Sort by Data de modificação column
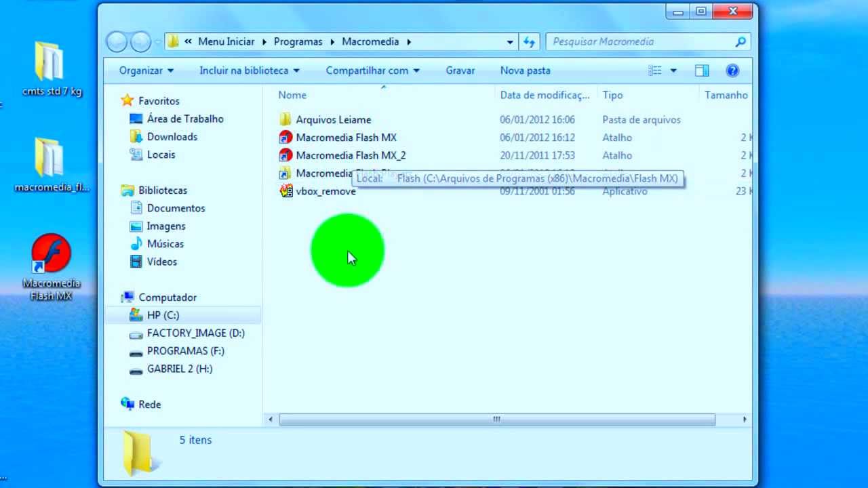868x488 pixels. tap(545, 96)
